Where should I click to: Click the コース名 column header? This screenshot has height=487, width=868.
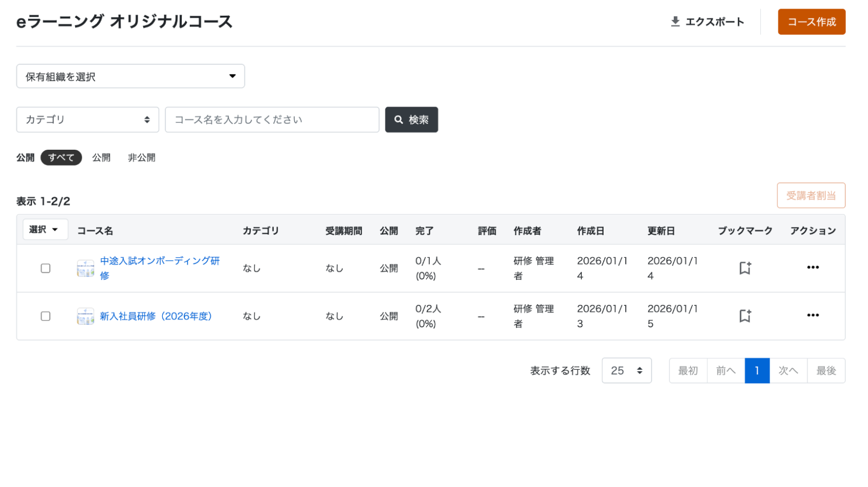tap(95, 231)
